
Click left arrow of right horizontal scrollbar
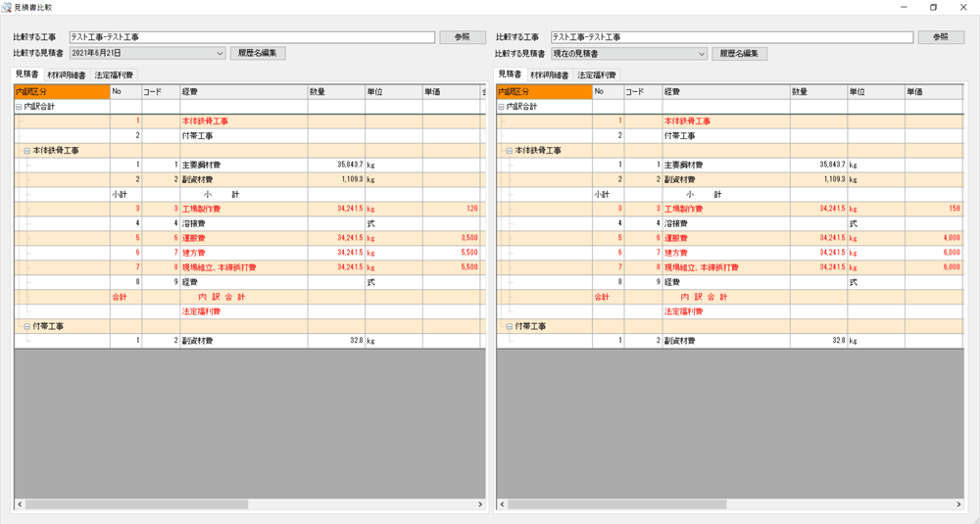[502, 504]
